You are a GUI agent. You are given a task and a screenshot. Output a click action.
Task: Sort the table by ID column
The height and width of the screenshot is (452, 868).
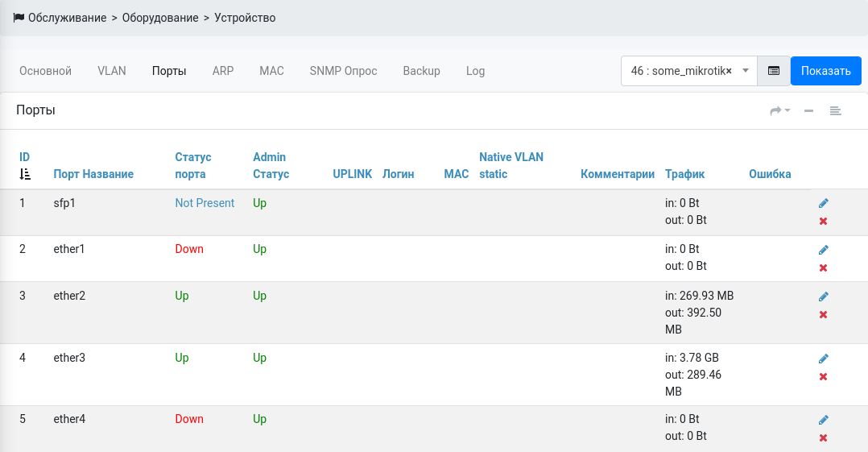[25, 165]
